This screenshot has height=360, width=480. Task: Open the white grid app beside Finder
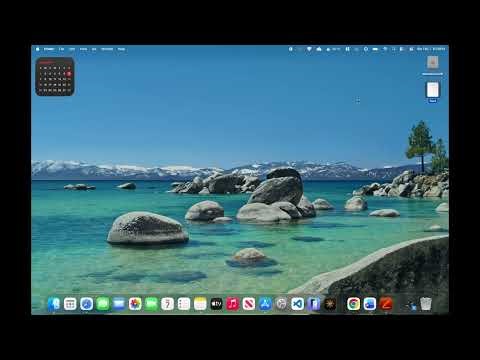click(70, 304)
